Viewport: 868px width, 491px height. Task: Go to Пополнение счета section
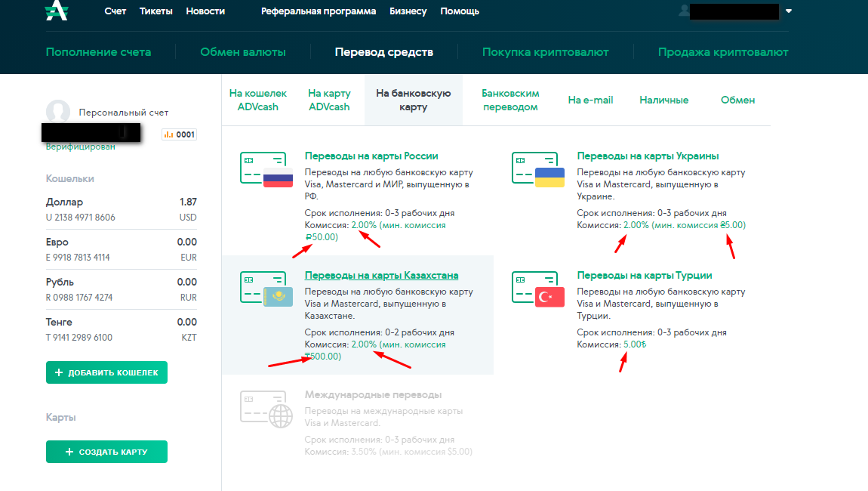pos(99,52)
